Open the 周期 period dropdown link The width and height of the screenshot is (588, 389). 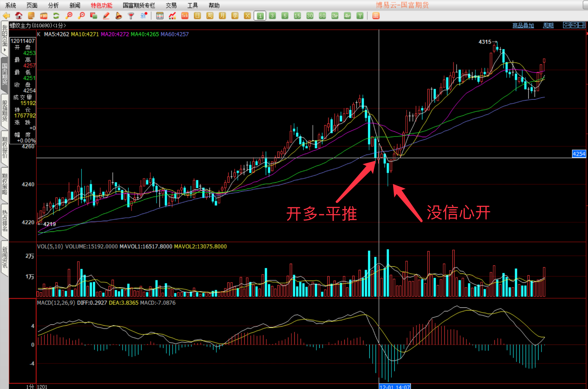pos(548,25)
